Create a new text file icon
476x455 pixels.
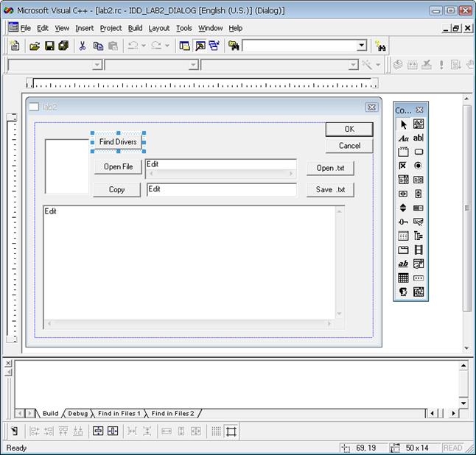coord(15,46)
